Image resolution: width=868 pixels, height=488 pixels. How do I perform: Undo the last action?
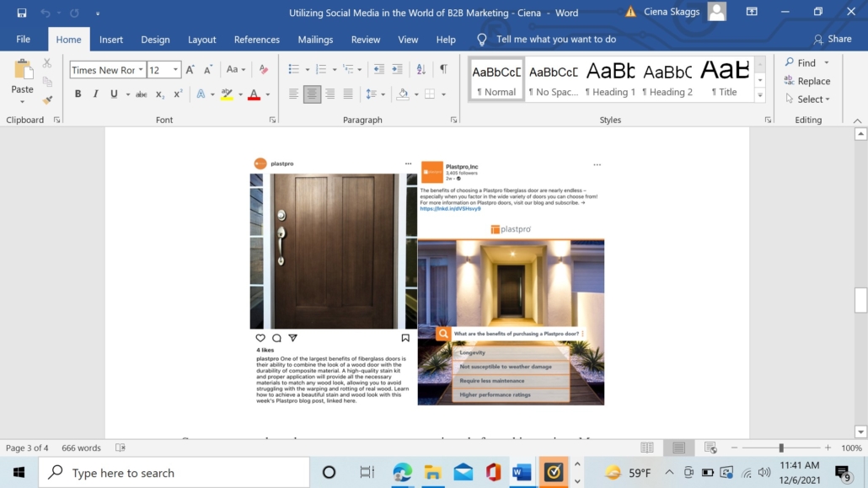[x=46, y=13]
